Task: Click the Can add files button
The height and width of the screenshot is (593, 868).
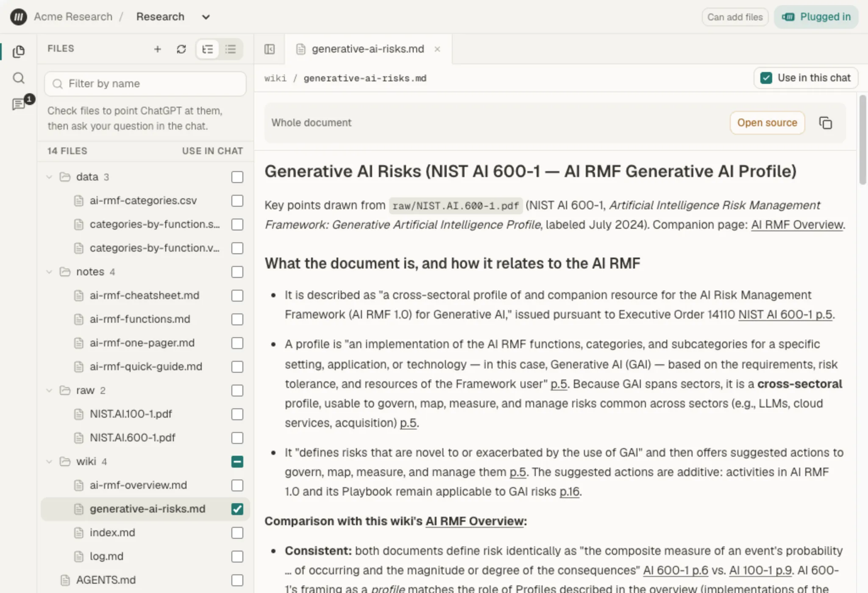Action: pos(735,17)
